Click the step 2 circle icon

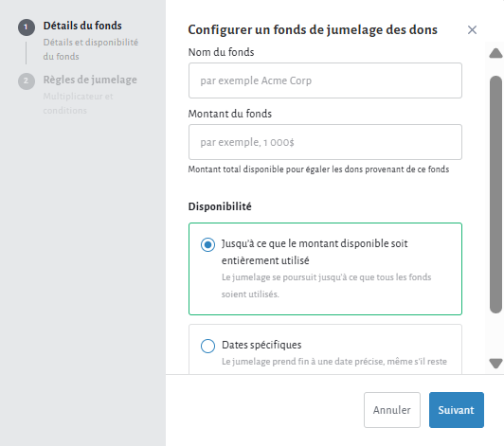pos(27,81)
